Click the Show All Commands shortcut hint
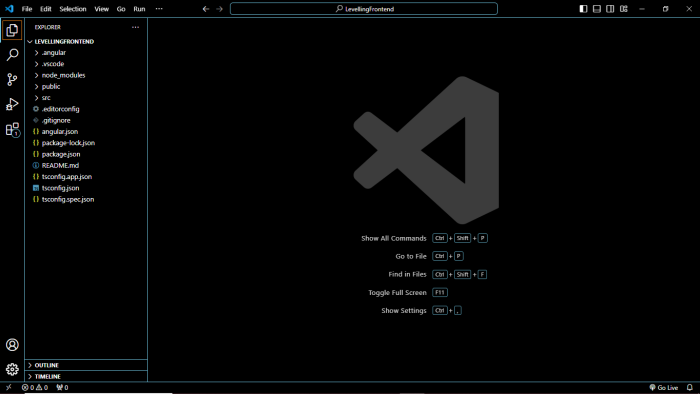700x394 pixels. click(x=424, y=238)
